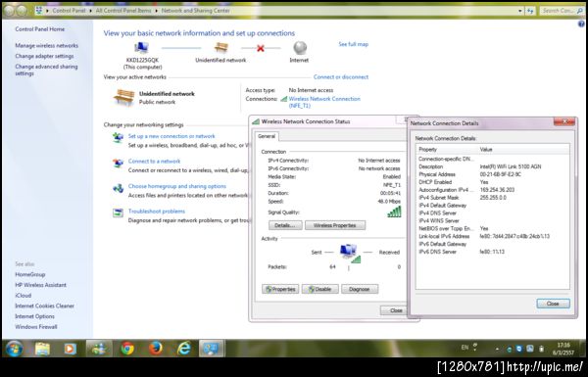Click this computer icon in network map
The height and width of the screenshot is (377, 588).
(141, 48)
